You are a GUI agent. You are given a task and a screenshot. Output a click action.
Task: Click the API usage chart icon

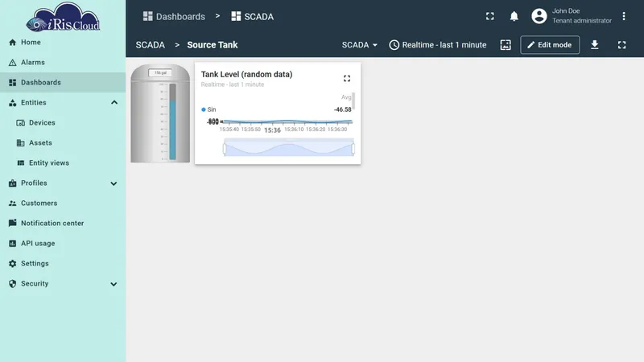click(x=12, y=244)
